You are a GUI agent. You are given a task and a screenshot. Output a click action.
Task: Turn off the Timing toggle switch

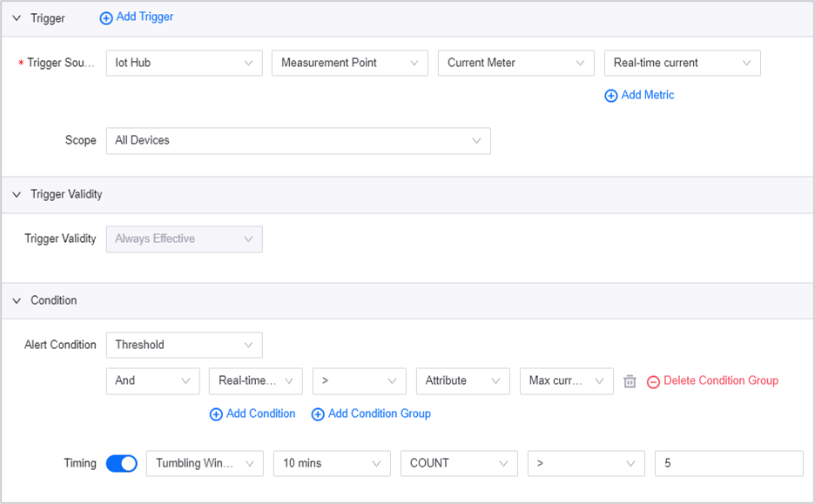tap(122, 464)
